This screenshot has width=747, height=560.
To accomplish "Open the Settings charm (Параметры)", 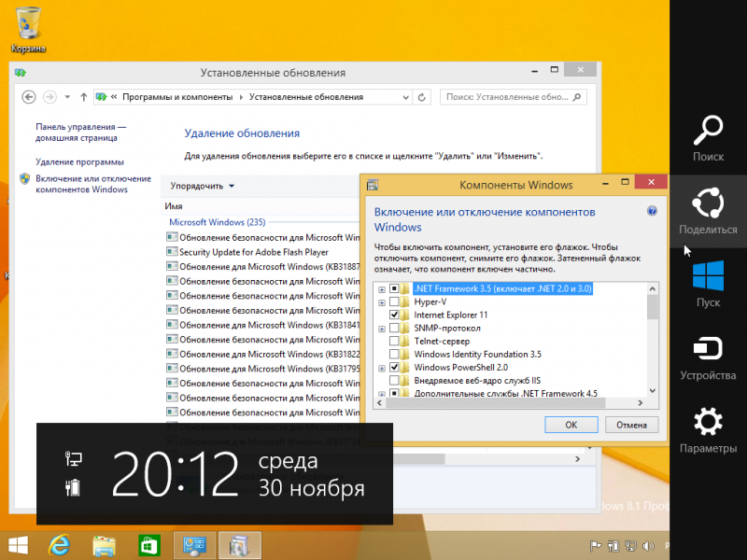I will coord(708,430).
